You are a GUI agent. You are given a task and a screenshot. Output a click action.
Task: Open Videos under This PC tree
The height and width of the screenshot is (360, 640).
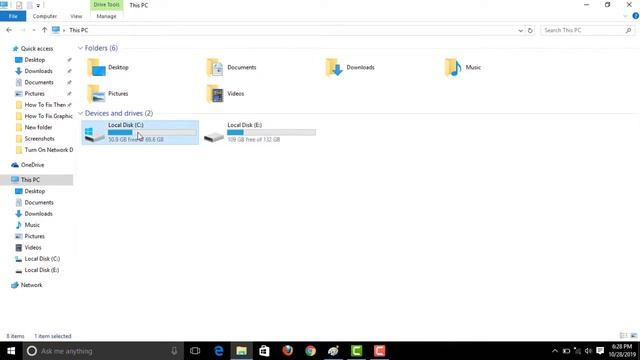tap(33, 248)
